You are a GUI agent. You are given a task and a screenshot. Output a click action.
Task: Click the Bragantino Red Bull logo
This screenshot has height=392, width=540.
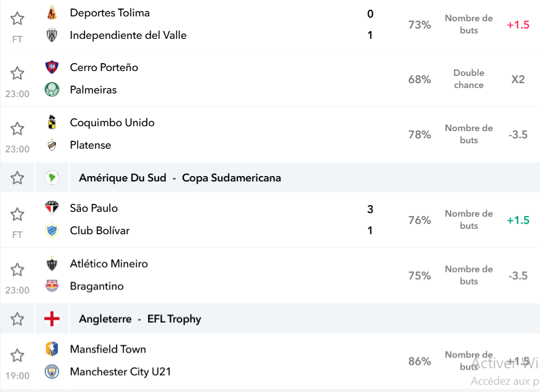[52, 286]
